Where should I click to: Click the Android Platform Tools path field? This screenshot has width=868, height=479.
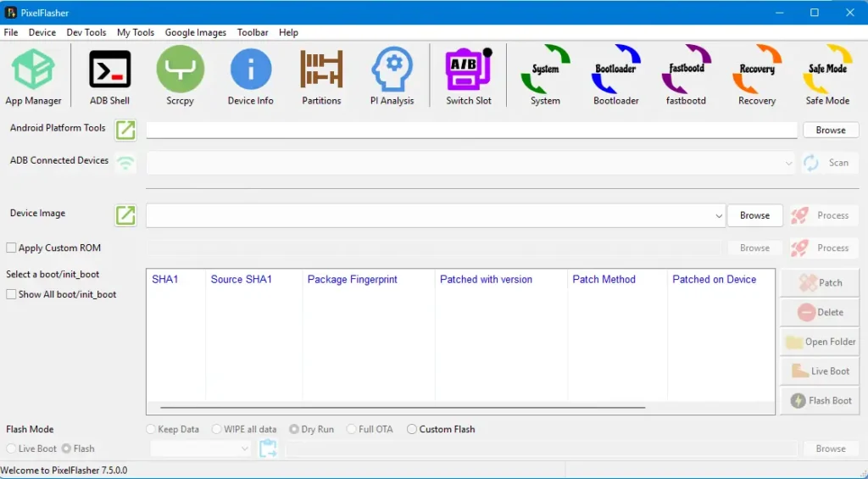[x=471, y=130]
